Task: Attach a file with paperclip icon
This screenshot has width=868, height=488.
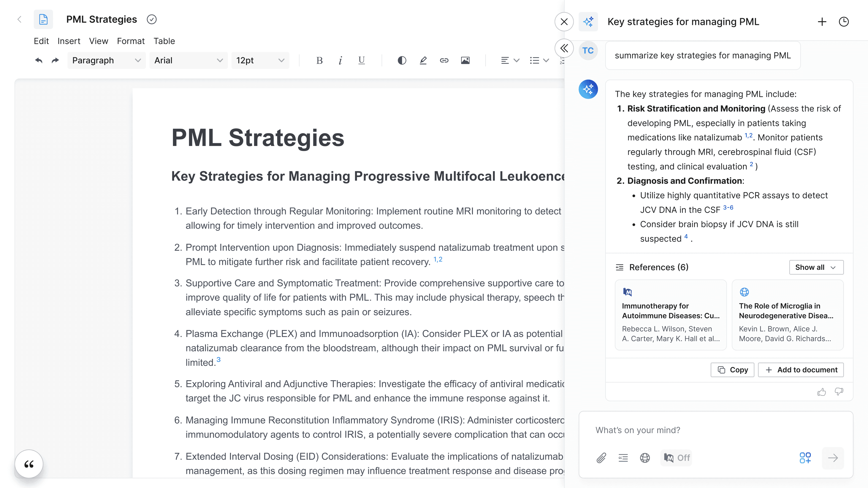Action: [x=601, y=458]
